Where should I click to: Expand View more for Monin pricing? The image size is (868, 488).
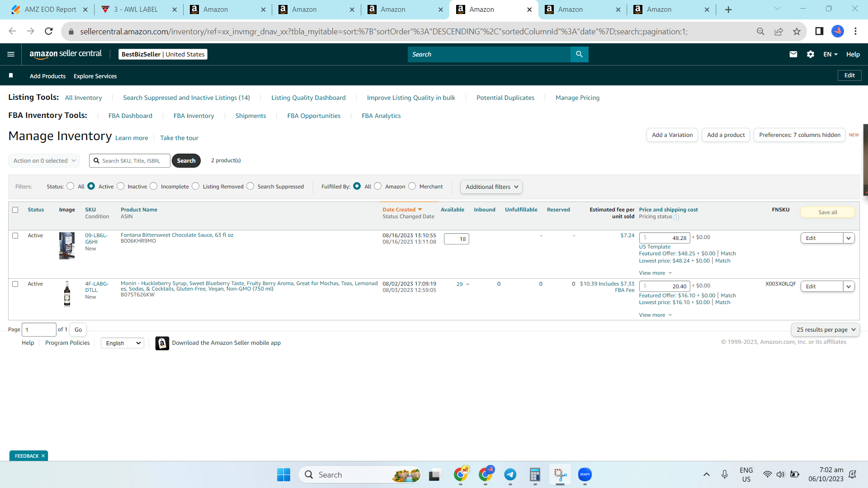[x=656, y=315]
